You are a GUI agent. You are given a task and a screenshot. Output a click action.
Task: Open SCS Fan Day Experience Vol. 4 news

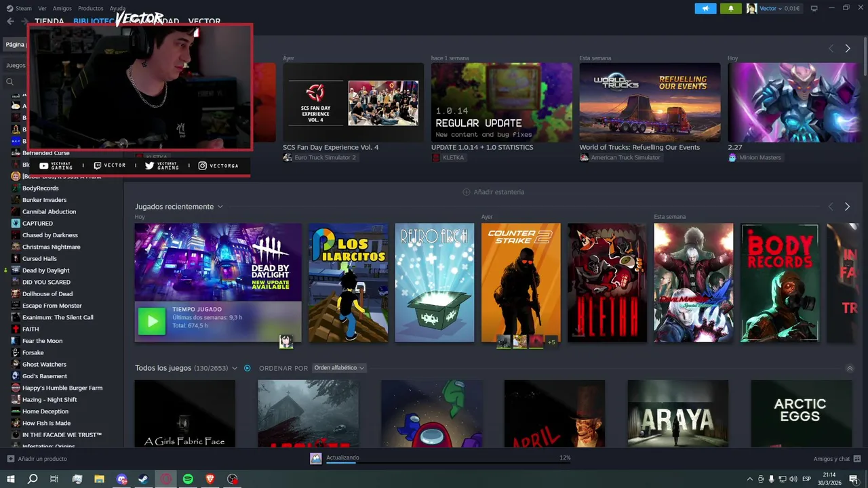[x=353, y=102]
